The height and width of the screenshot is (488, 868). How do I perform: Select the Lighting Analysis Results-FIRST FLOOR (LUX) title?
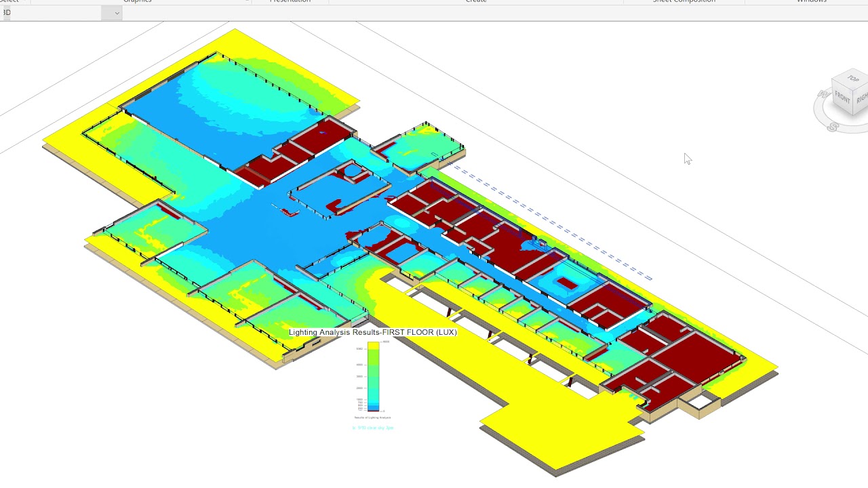(372, 332)
